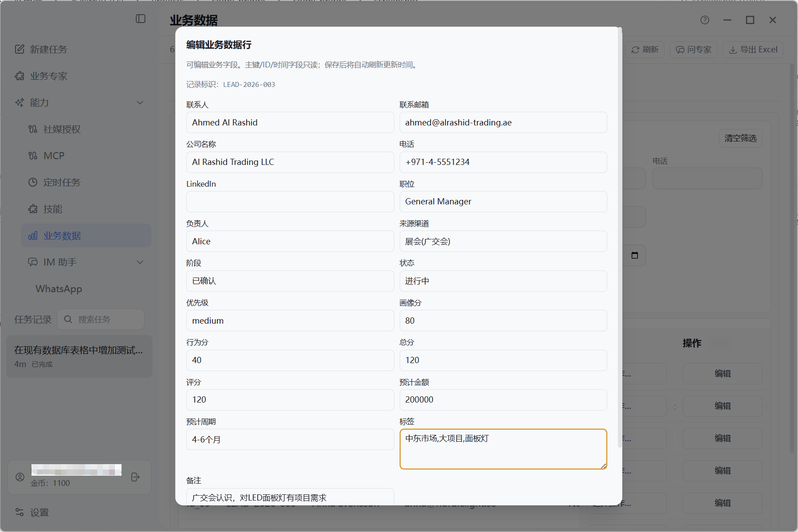This screenshot has height=532, width=798.
Task: Click the business expert puzzle icon
Action: (x=20, y=76)
